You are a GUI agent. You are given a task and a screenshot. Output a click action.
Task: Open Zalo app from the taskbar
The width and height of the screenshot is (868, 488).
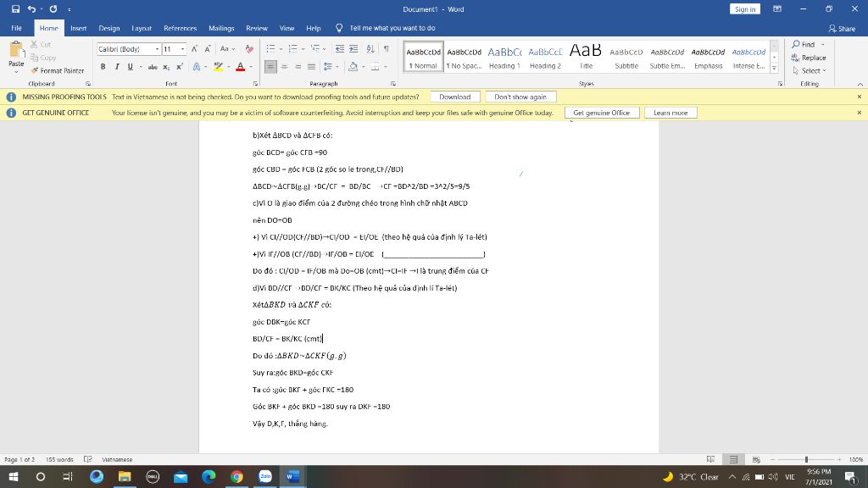(265, 476)
